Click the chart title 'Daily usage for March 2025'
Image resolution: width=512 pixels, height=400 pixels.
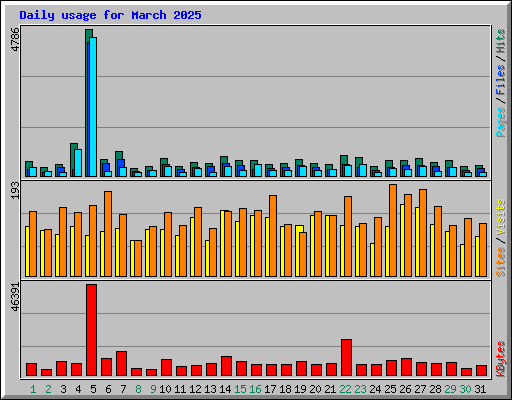pyautogui.click(x=110, y=15)
